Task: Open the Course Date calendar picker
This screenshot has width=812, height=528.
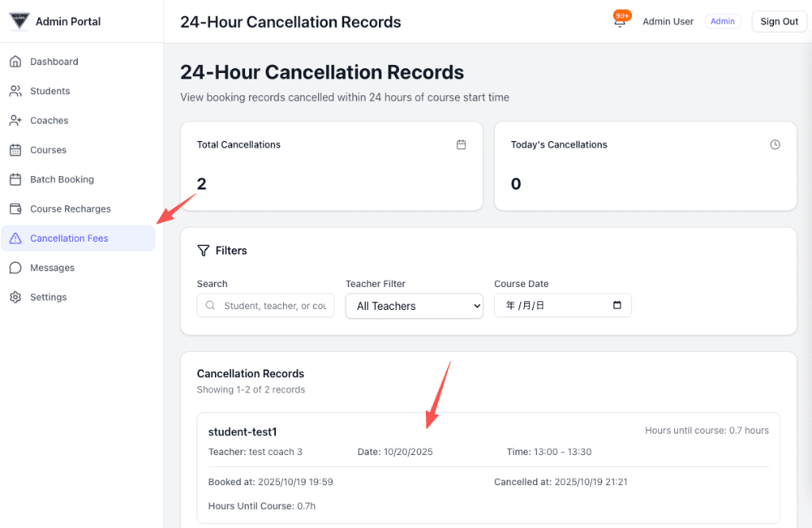Action: [x=617, y=305]
